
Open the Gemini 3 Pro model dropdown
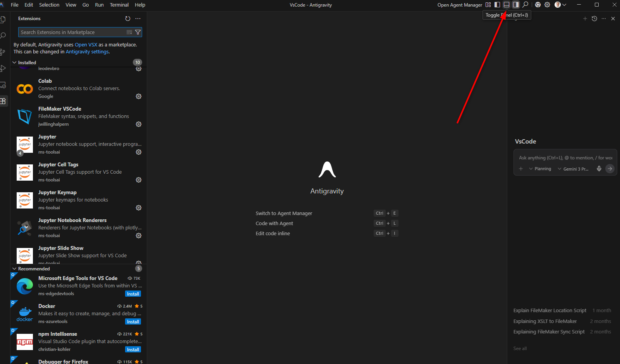tap(573, 169)
